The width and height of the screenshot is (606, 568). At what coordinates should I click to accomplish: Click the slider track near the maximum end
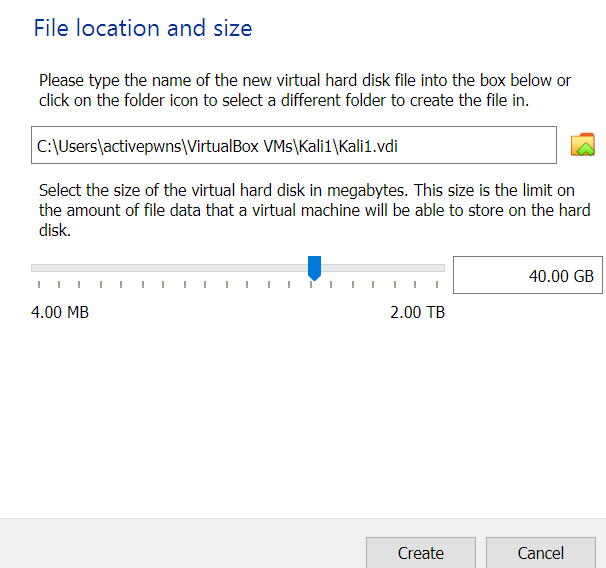(x=429, y=268)
